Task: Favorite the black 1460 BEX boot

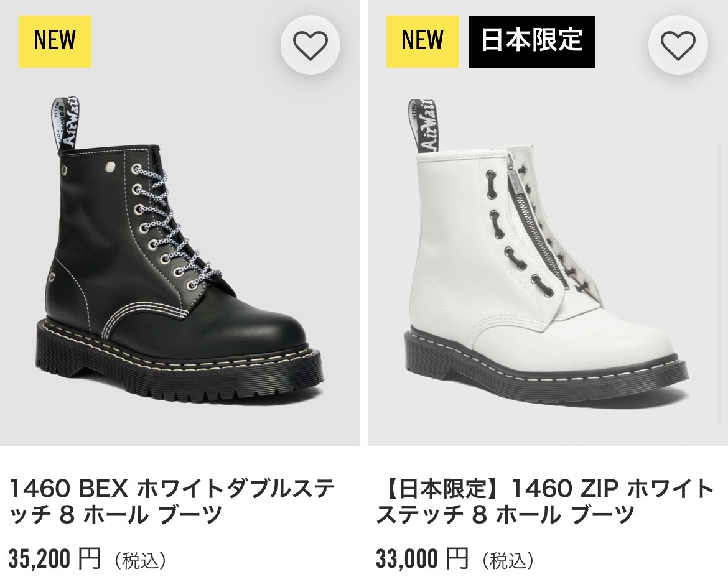Action: click(310, 45)
